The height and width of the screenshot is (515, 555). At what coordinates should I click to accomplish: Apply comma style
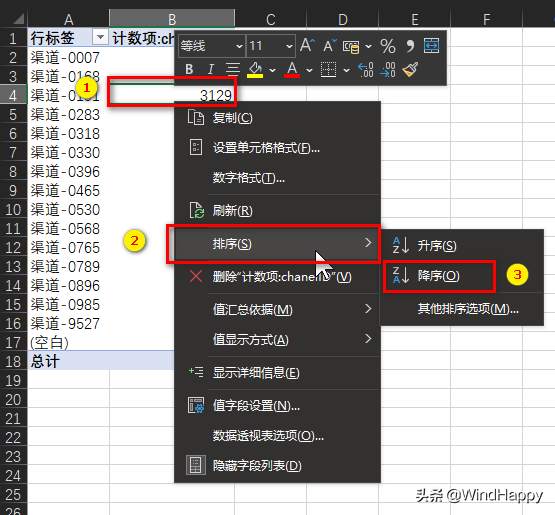pos(410,46)
